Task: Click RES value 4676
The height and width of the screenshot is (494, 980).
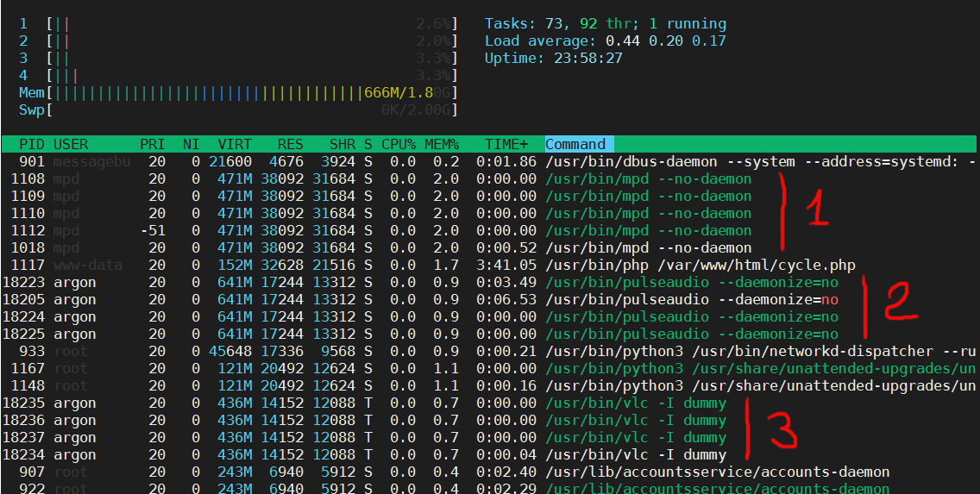Action: click(286, 162)
